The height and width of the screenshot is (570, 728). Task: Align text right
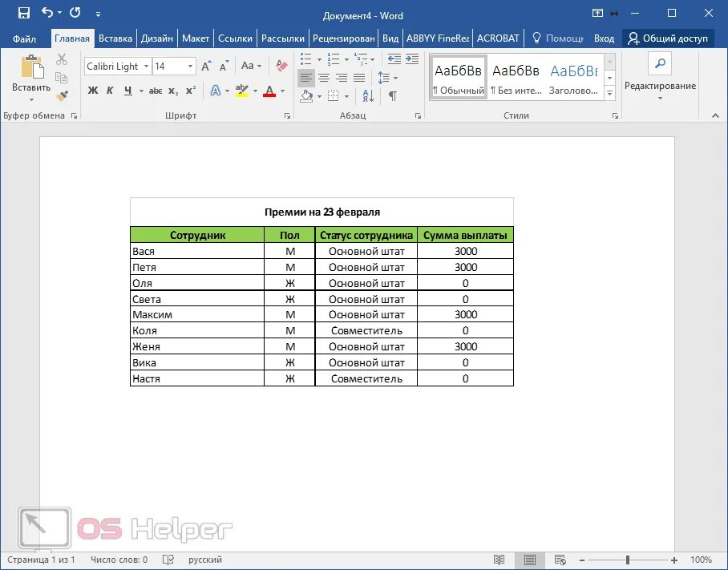(342, 78)
